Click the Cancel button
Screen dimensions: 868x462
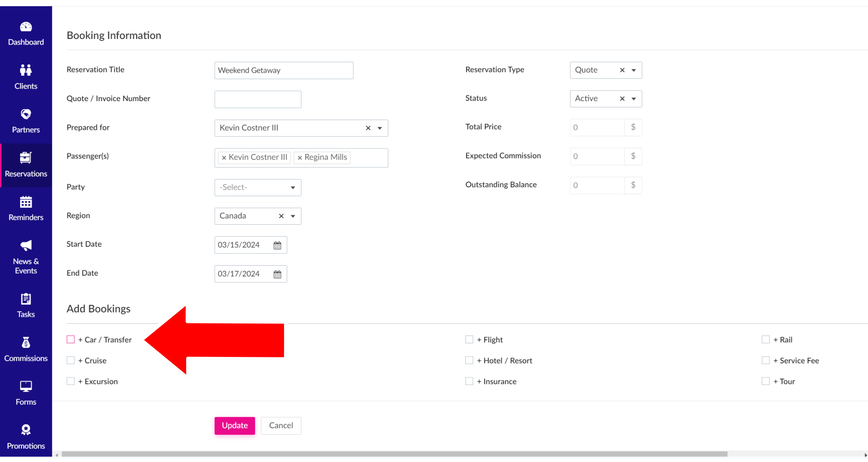(x=281, y=425)
